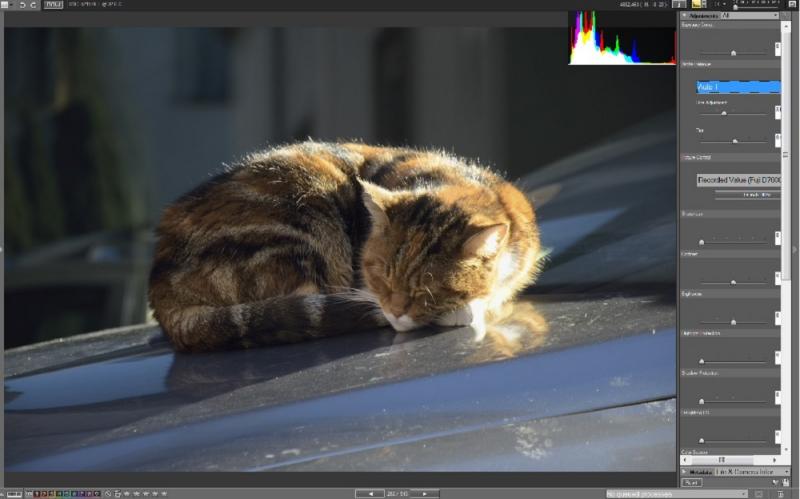Move the white balance Fine Adjustment slider
This screenshot has width=800, height=499.
coord(723,113)
